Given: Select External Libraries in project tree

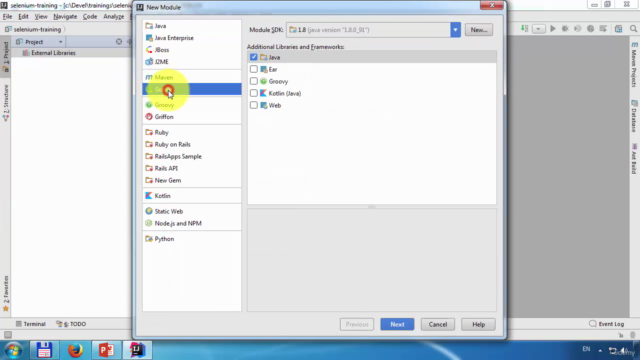Looking at the screenshot, I should pyautogui.click(x=53, y=53).
